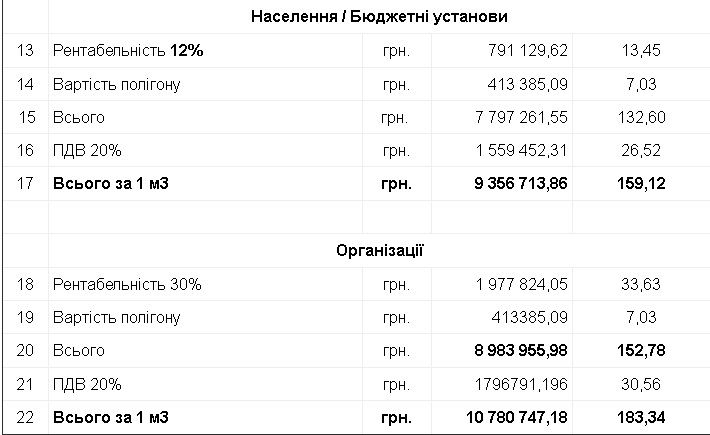Select the cell containing 13,45

click(x=641, y=51)
